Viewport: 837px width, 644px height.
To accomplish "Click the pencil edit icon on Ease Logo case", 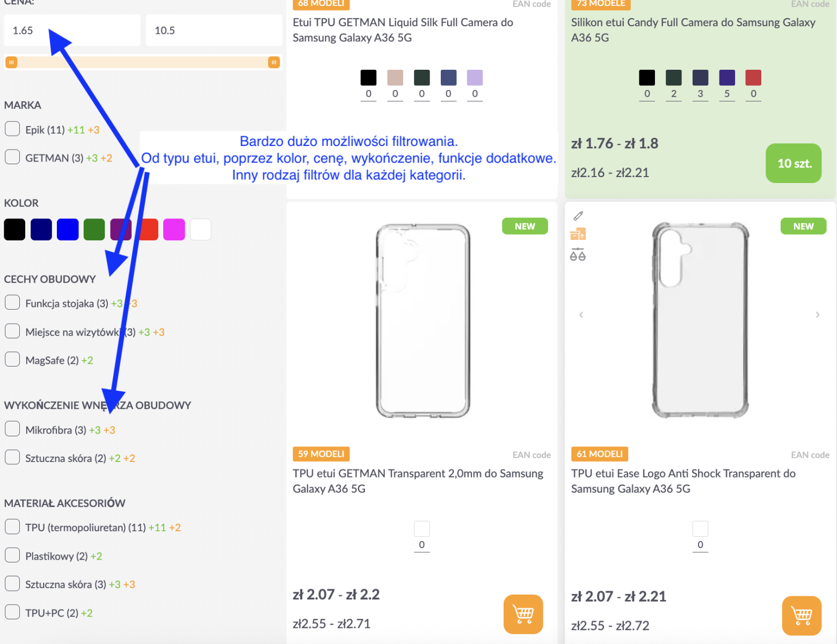I will (578, 216).
